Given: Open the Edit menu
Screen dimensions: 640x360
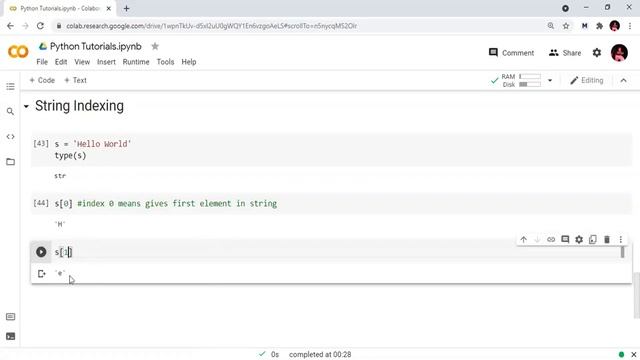Looking at the screenshot, I should click(x=61, y=62).
